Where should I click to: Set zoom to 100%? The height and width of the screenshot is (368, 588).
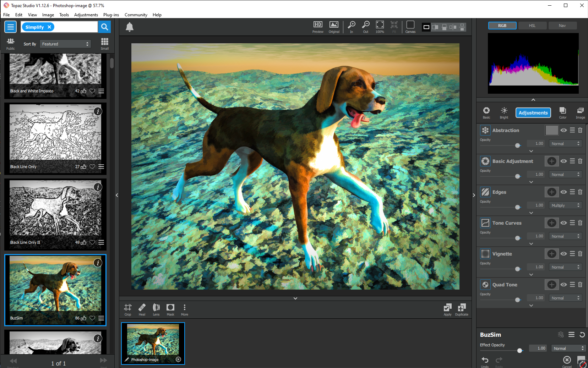tap(380, 27)
